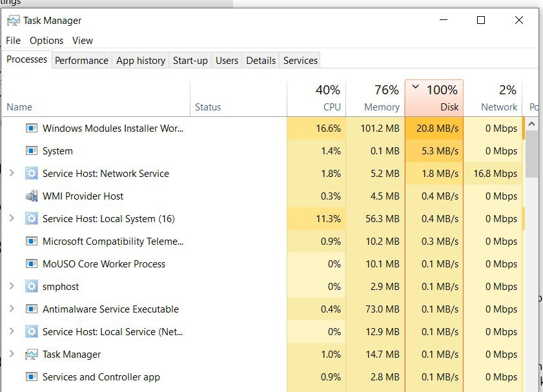Switch to the App history tab
The image size is (543, 392).
pyautogui.click(x=141, y=61)
